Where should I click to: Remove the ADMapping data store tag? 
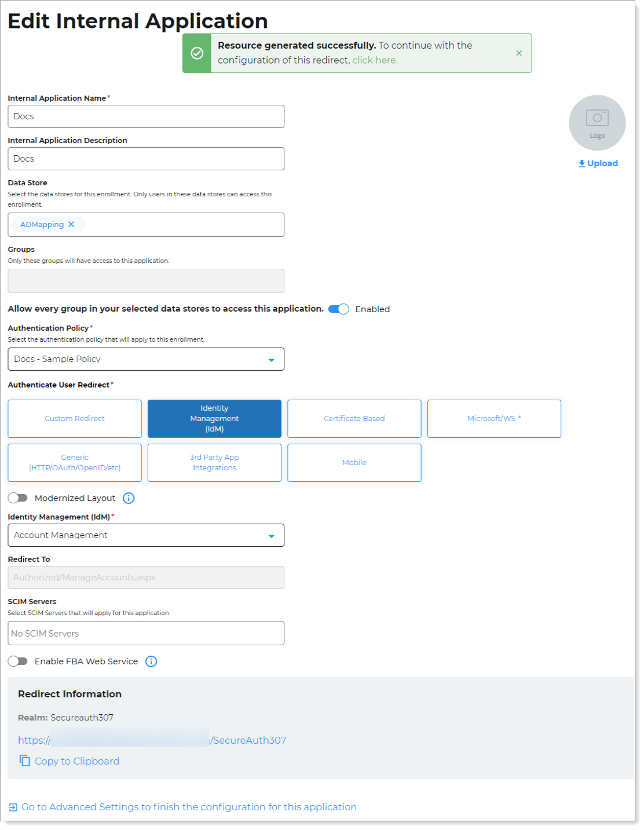click(71, 225)
